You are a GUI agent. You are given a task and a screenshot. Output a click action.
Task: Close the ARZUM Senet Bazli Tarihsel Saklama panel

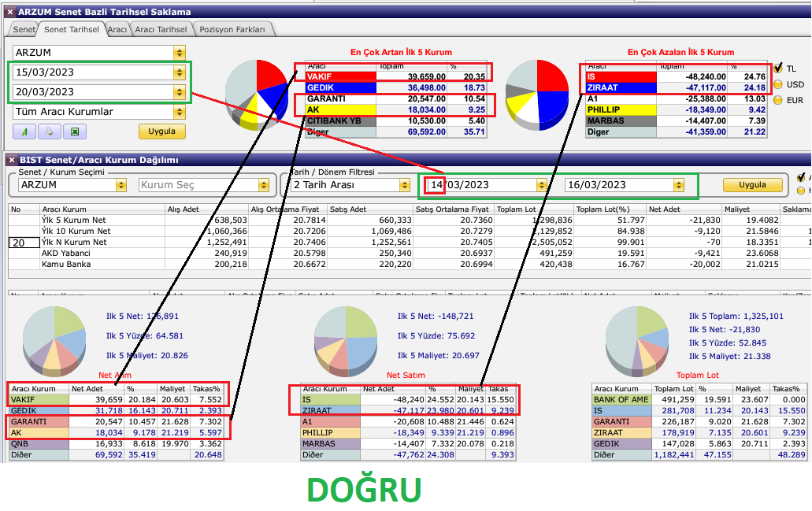click(9, 11)
